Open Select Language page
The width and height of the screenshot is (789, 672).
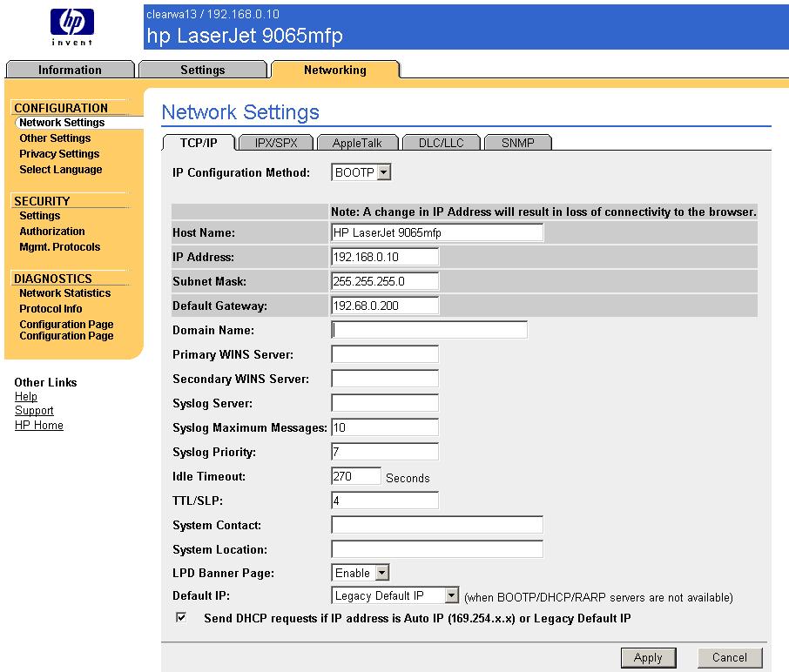coord(60,170)
